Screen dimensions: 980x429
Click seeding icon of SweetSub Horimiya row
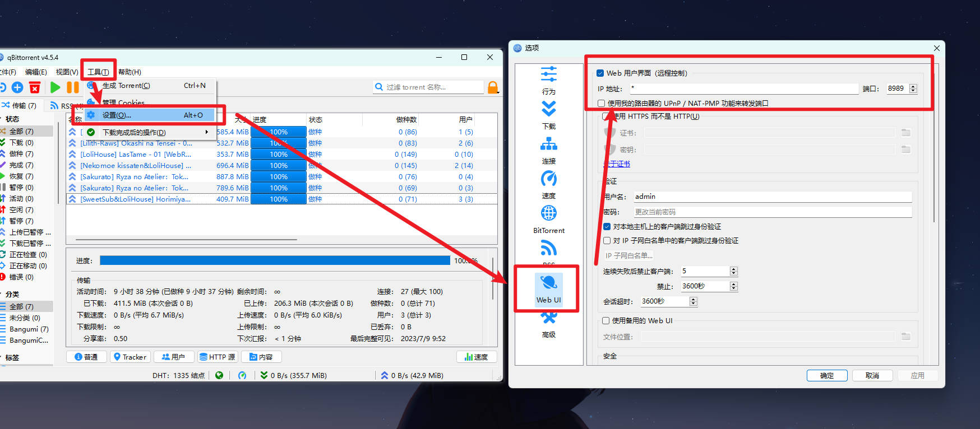[72, 199]
